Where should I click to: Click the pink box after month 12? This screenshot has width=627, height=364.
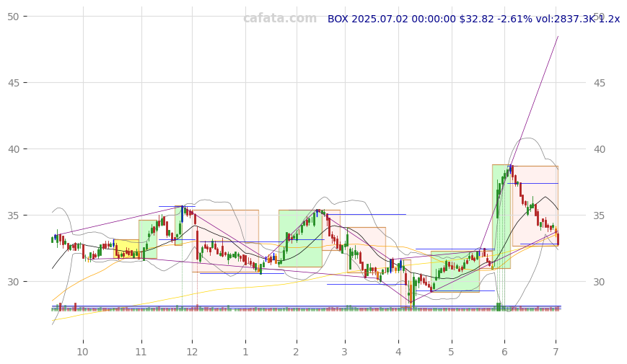pos(226,241)
